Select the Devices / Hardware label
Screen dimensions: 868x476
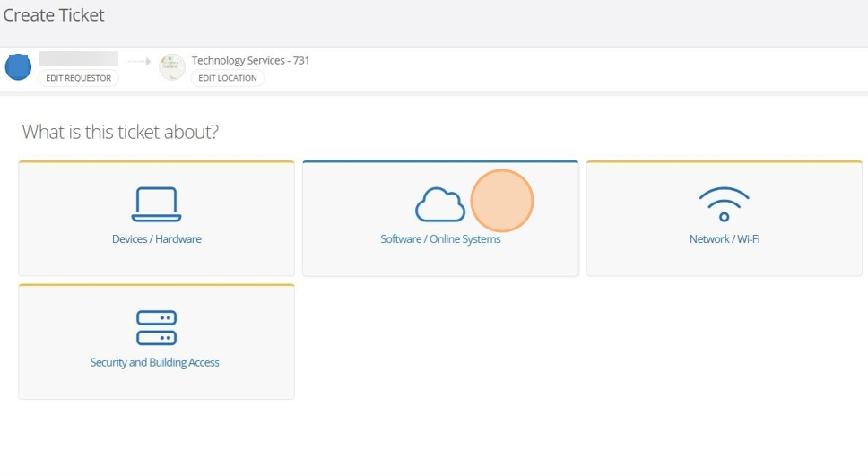point(156,239)
